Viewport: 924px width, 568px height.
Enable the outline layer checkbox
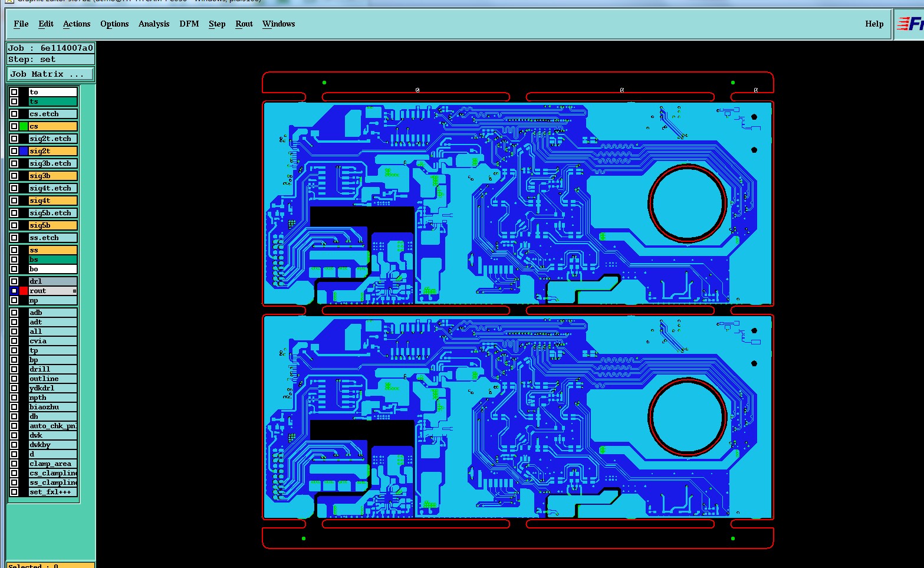14,379
